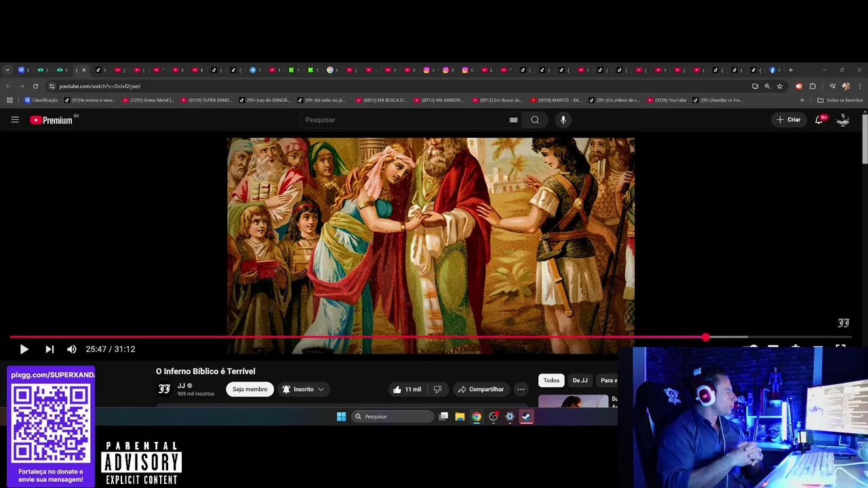Start voice search with the microphone
This screenshot has height=488, width=868.
pyautogui.click(x=563, y=120)
